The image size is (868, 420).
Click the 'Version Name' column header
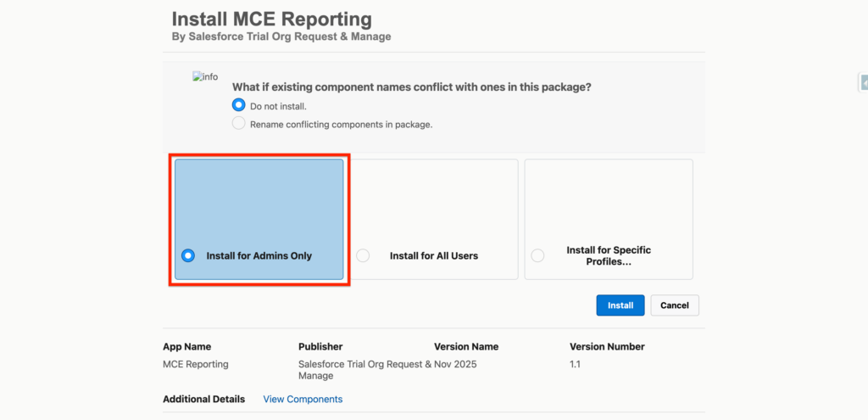tap(465, 346)
